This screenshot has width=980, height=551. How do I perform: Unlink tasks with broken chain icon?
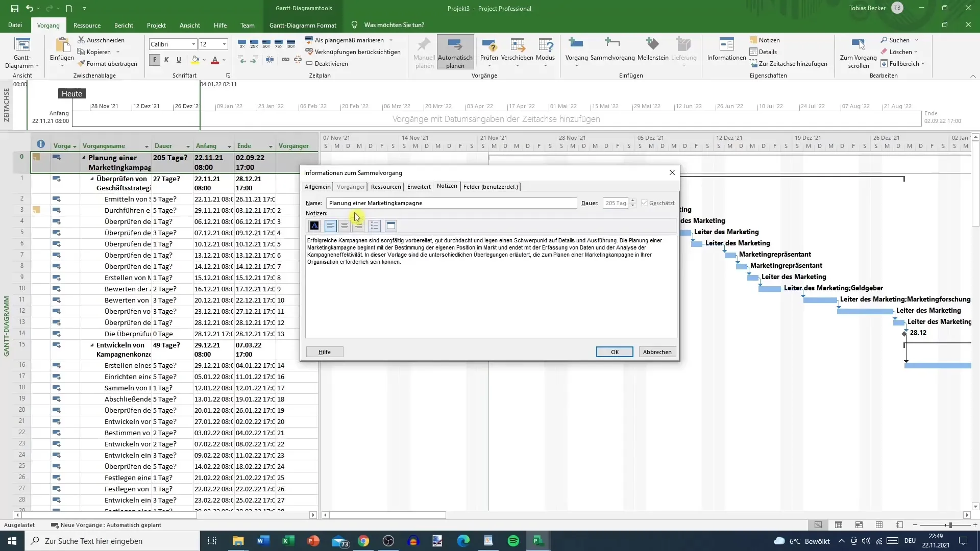coord(298,60)
